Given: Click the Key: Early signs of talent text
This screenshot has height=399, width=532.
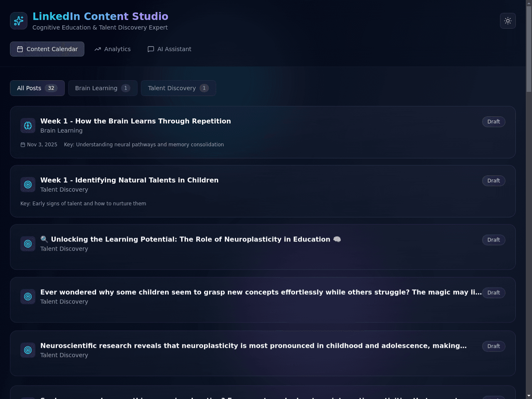Looking at the screenshot, I should (83, 204).
